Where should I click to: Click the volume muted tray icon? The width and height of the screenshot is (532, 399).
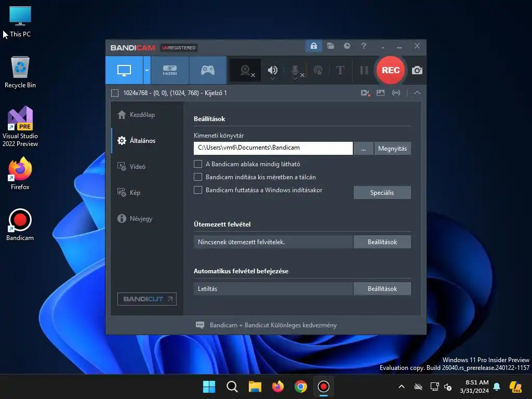coord(448,387)
